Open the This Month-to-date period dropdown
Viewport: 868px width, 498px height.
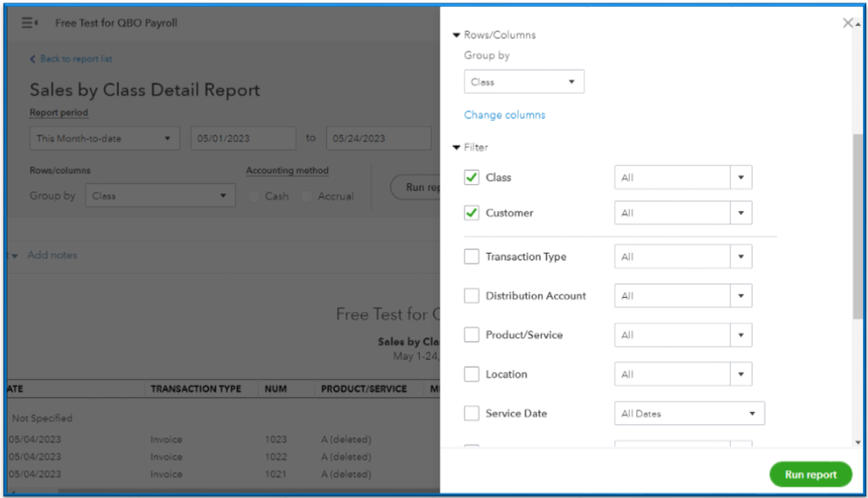coord(104,138)
